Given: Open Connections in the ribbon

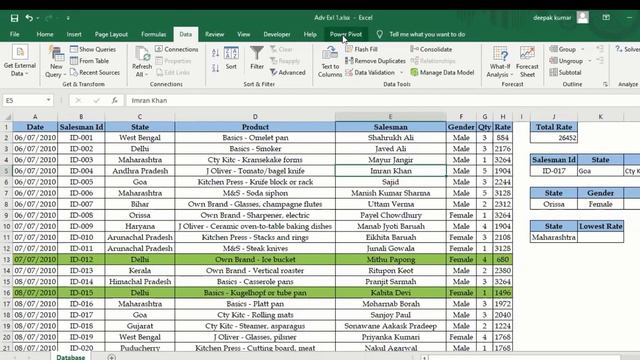Looking at the screenshot, I should pyautogui.click(x=176, y=49).
